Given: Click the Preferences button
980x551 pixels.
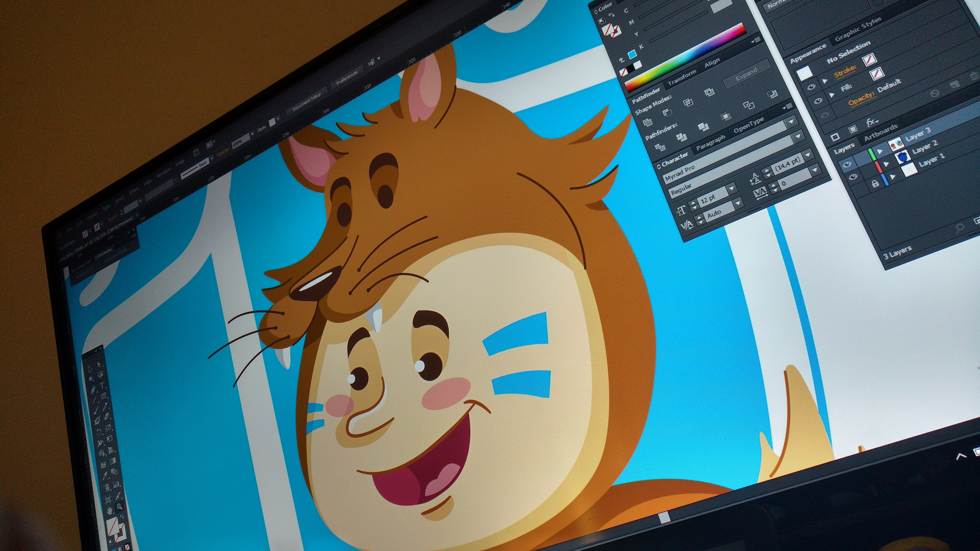Looking at the screenshot, I should coord(347,78).
